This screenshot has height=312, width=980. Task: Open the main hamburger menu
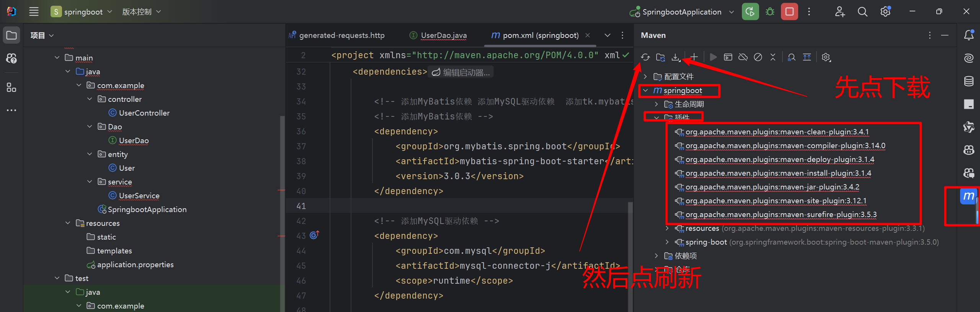pos(34,11)
